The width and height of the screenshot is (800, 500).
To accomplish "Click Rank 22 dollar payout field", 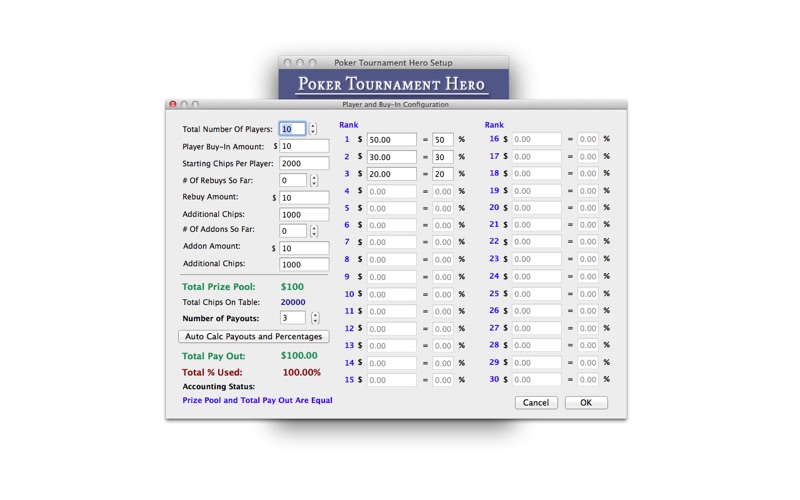I will coord(537,241).
